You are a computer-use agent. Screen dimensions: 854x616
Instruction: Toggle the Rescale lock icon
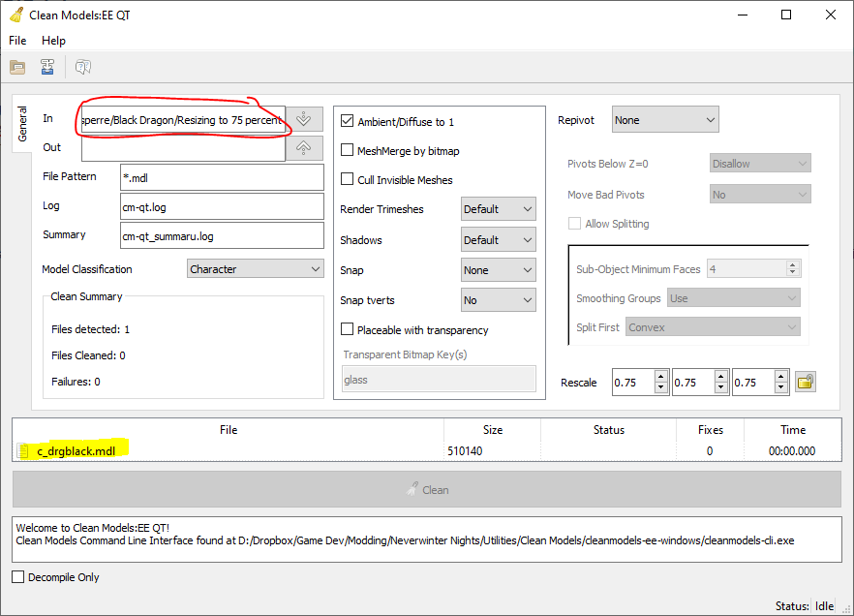[x=806, y=382]
